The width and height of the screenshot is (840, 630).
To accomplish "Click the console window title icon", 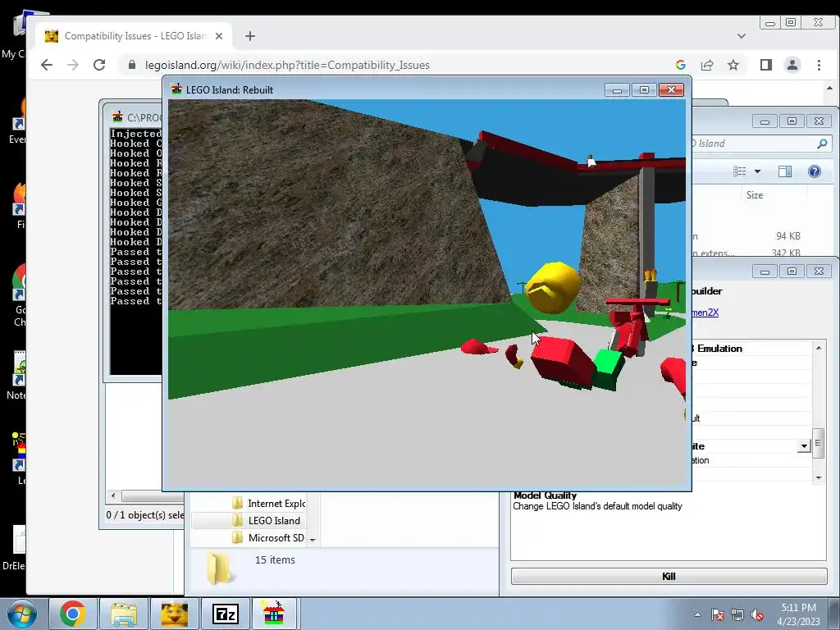I will (117, 116).
